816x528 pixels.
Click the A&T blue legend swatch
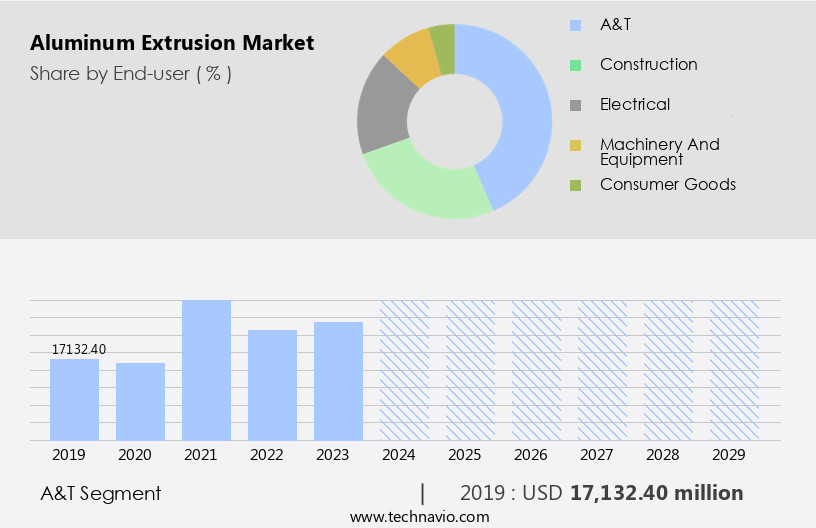click(x=575, y=25)
